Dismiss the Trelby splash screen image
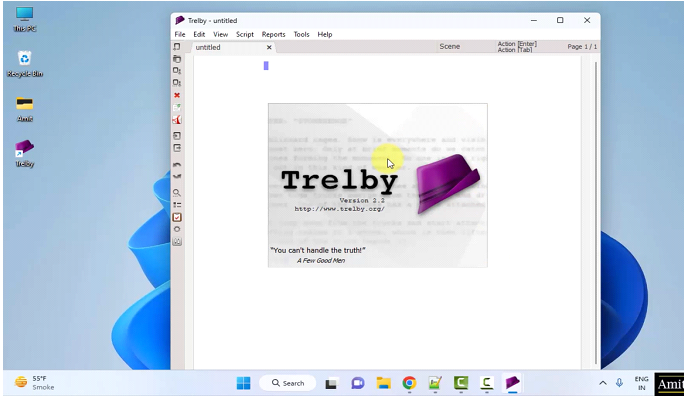This screenshot has width=684, height=400. click(x=378, y=185)
